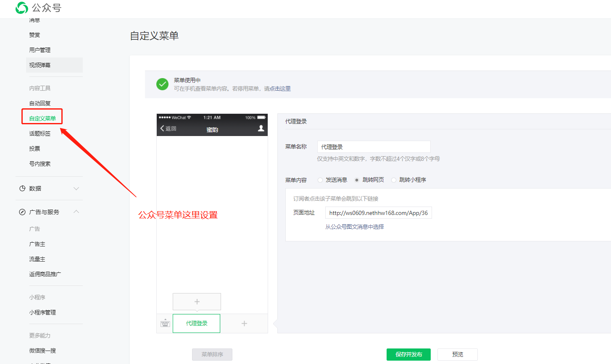The image size is (611, 364).
Task: Add a new main menu with plus
Action: pyautogui.click(x=244, y=323)
